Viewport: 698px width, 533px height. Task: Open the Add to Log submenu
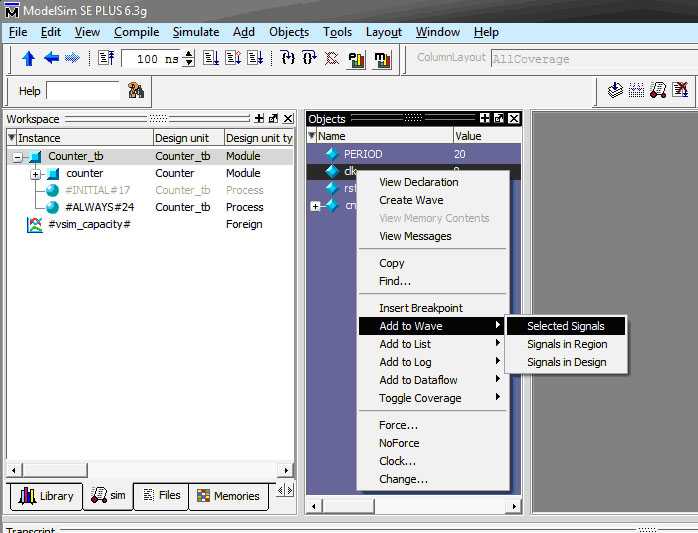[x=431, y=362]
